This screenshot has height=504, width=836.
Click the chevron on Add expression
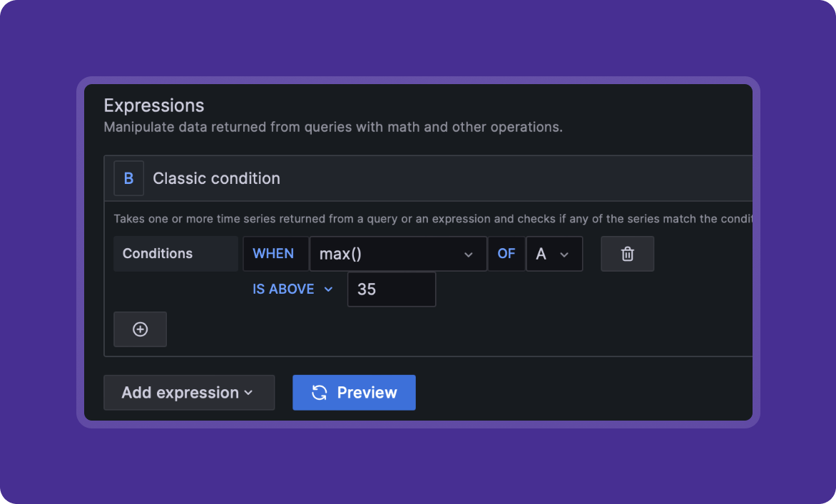[x=248, y=393]
